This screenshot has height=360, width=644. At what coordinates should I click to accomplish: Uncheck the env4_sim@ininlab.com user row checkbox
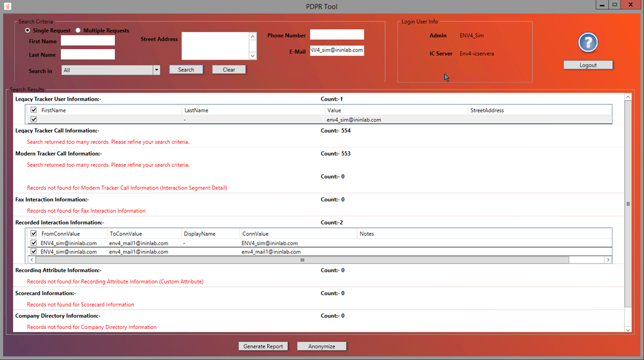pos(33,119)
